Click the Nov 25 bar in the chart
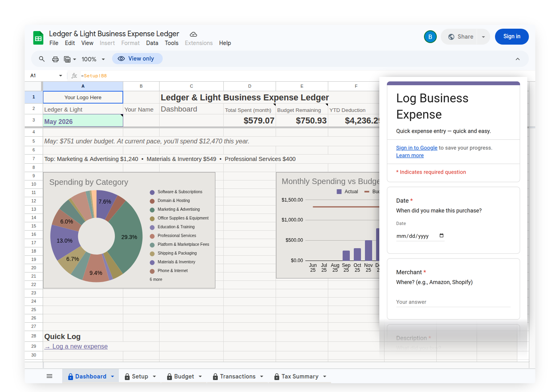Image resolution: width=560 pixels, height=392 pixels. (369, 250)
